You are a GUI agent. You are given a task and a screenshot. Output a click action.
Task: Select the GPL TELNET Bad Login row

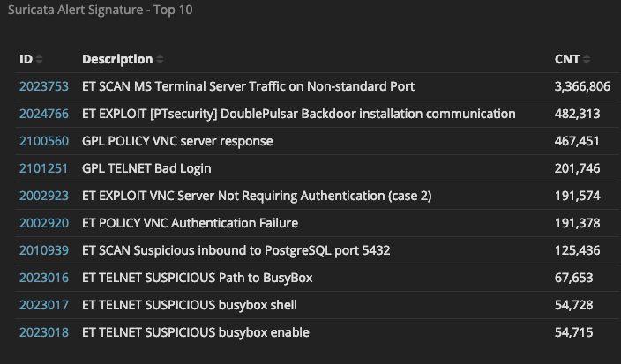(x=317, y=168)
